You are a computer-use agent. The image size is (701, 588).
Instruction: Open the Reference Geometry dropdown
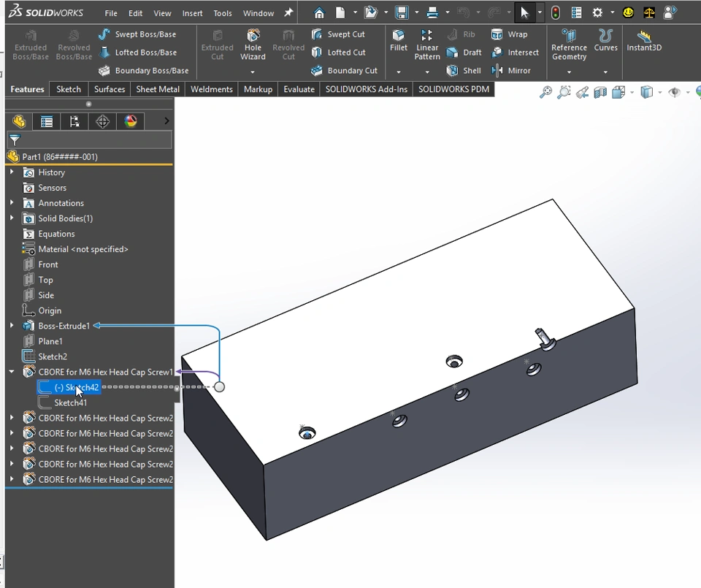569,72
